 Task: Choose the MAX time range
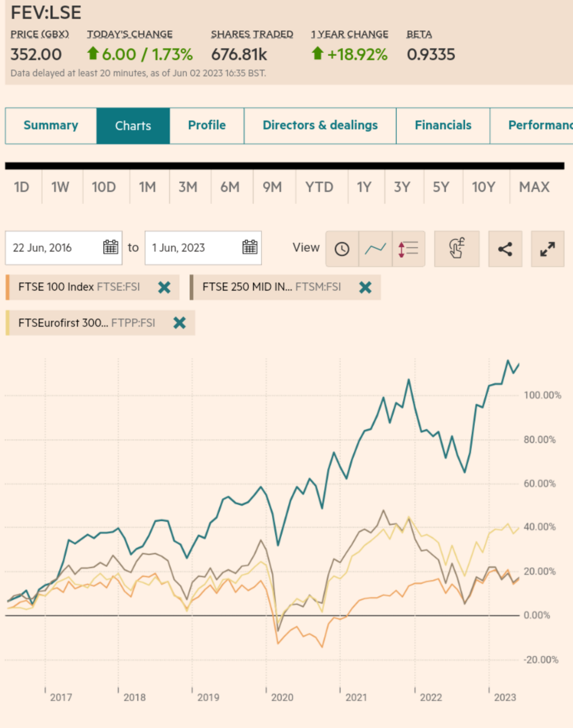click(x=534, y=187)
